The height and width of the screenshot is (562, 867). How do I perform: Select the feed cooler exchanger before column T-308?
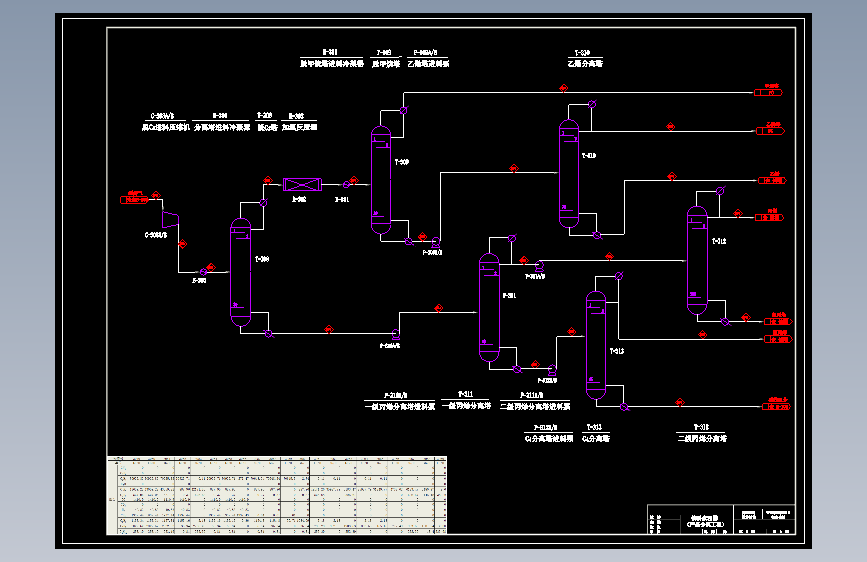pyautogui.click(x=203, y=272)
